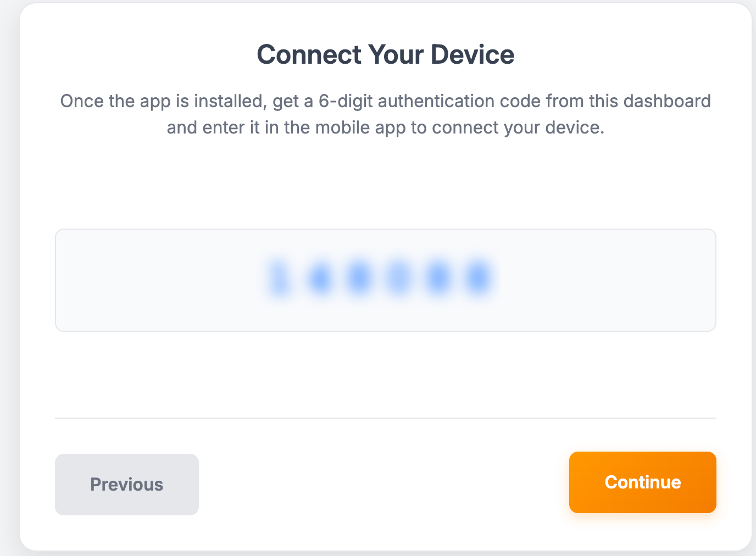This screenshot has height=556, width=756.
Task: Go back with the Previous button
Action: [126, 484]
